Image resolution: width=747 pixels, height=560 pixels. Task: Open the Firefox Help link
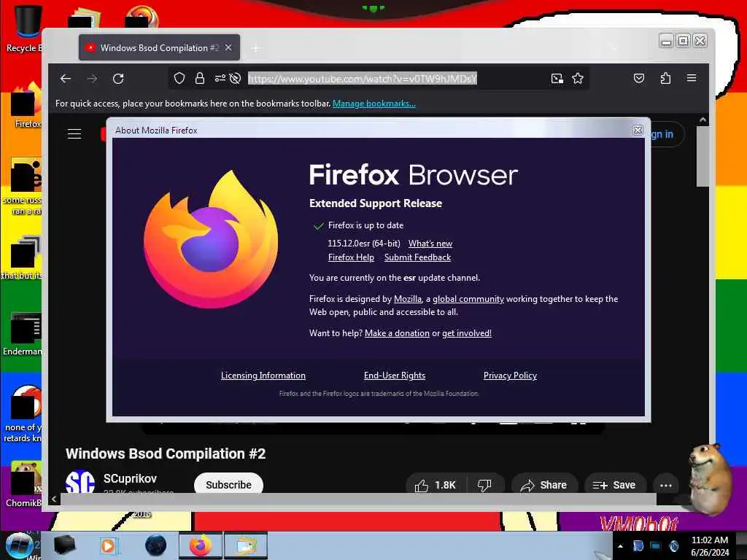[351, 257]
